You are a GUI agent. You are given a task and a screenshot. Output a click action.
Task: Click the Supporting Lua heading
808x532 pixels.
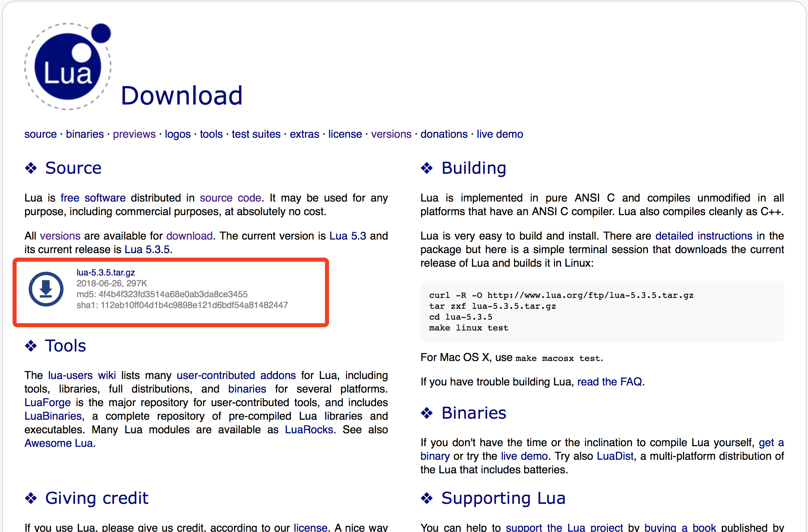click(x=503, y=498)
